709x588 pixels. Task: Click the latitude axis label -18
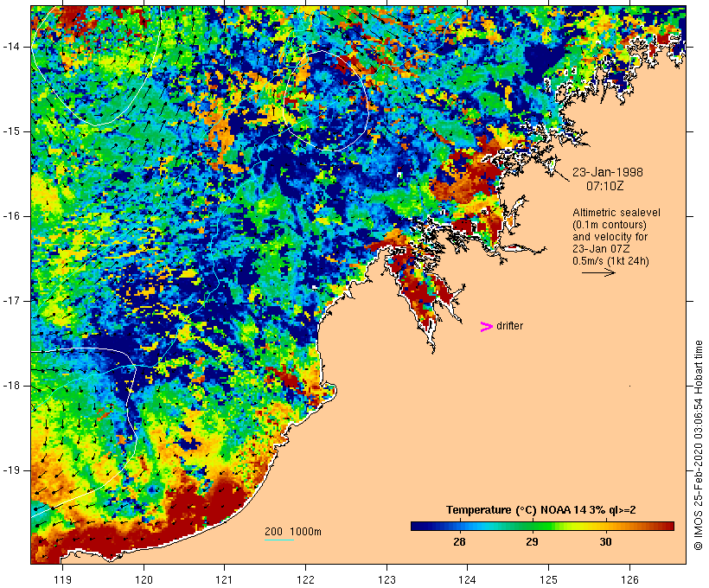click(x=11, y=386)
